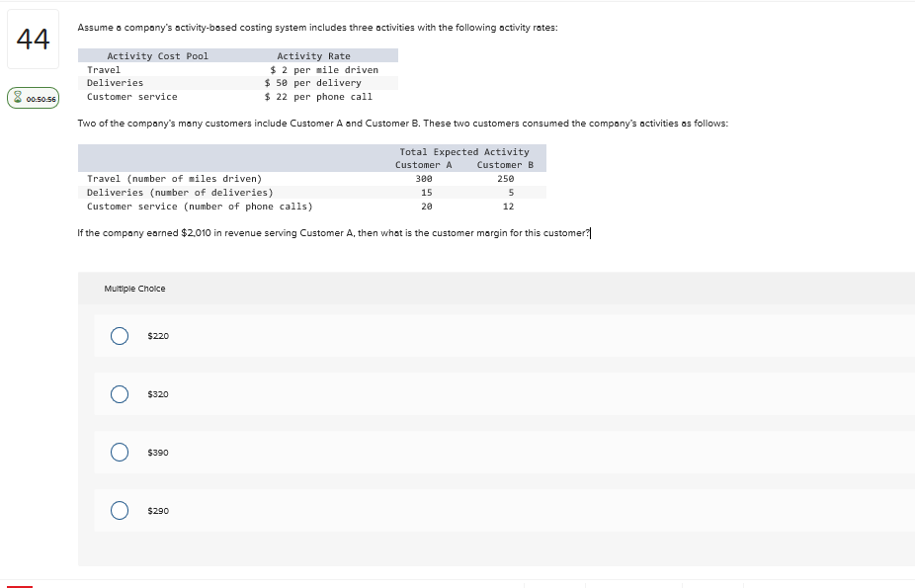Screen dimensions: 915x588
Task: Select the $220 answer choice
Action: (119, 336)
